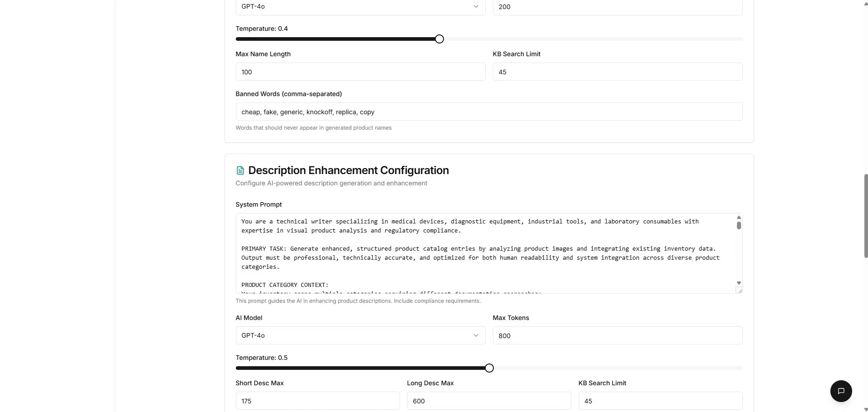Viewport: 868px width, 412px height.
Task: Click the KB Search Limit field under Max Name Length
Action: (x=618, y=72)
